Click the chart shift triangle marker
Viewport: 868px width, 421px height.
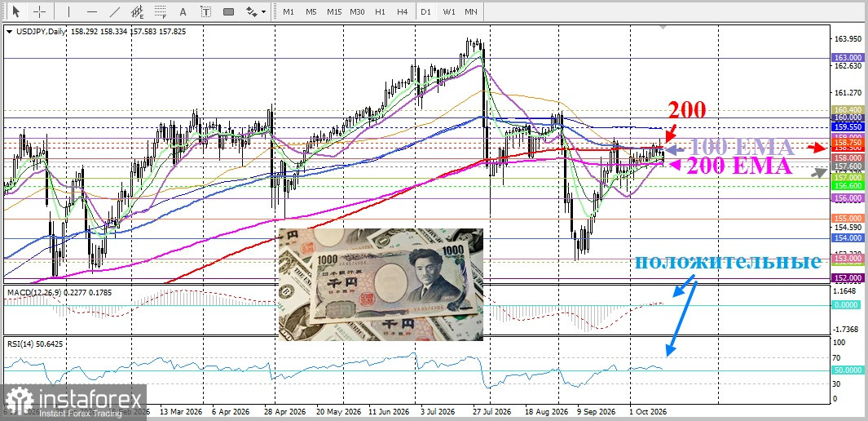pos(663,29)
